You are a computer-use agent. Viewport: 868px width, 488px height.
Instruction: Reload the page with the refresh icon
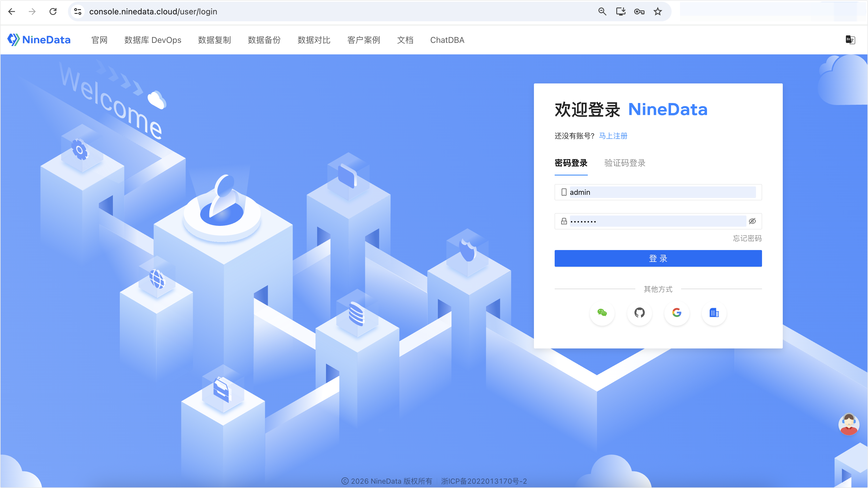tap(53, 12)
